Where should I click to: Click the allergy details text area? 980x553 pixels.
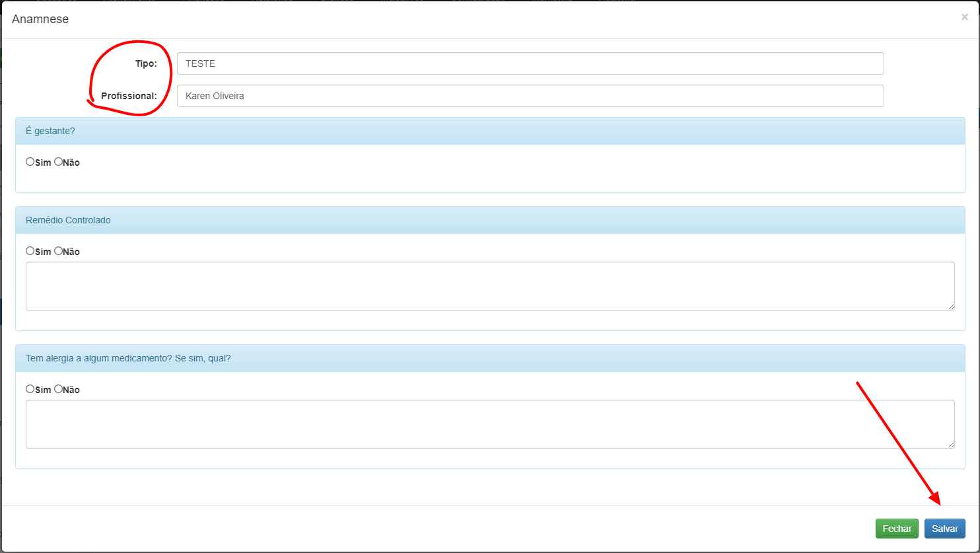coord(490,424)
